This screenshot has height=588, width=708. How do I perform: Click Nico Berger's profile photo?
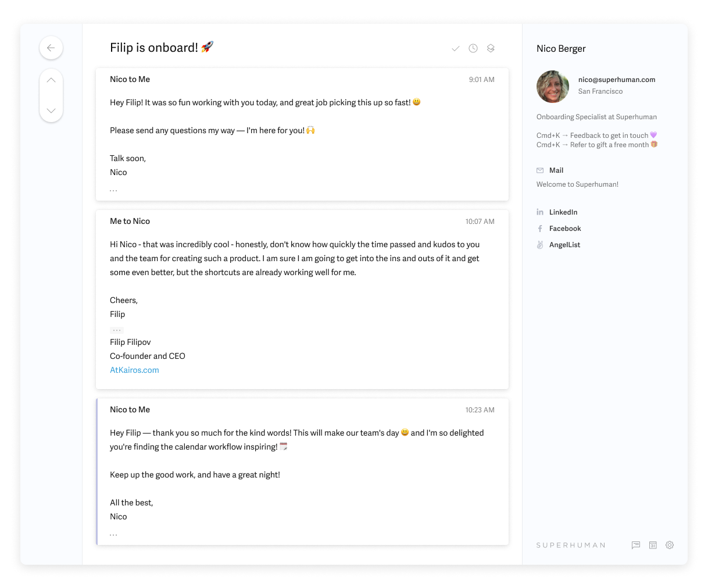coord(553,87)
